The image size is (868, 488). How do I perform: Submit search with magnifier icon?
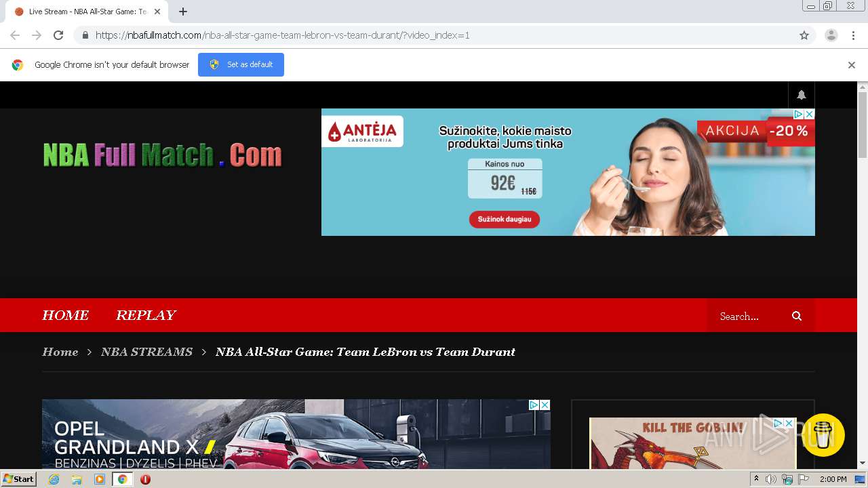tap(797, 316)
